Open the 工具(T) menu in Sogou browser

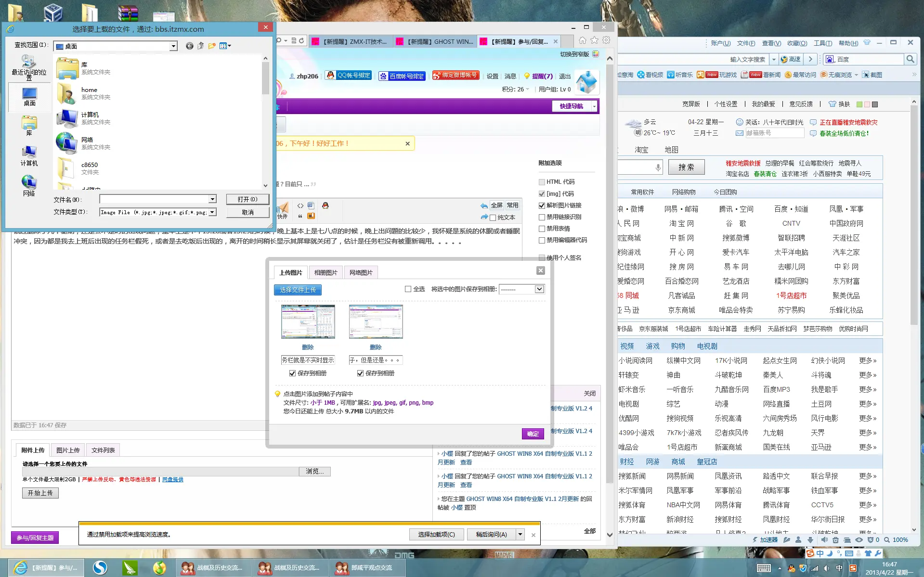(x=822, y=43)
